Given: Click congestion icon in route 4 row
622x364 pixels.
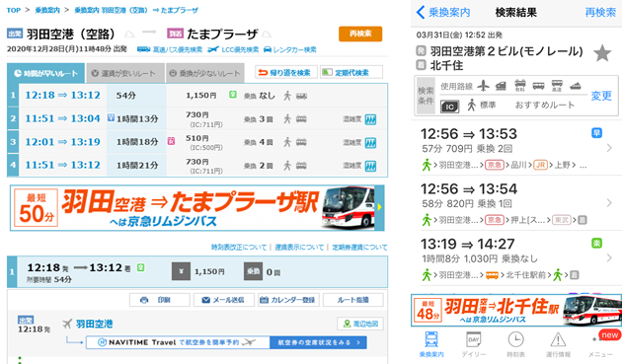Looking at the screenshot, I should tap(370, 166).
